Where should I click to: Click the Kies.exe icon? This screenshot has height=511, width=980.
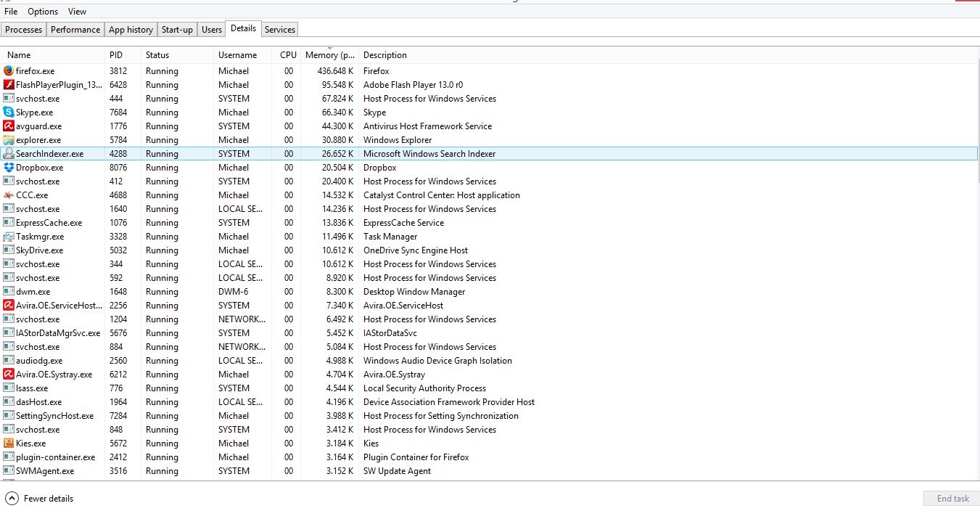click(x=9, y=443)
